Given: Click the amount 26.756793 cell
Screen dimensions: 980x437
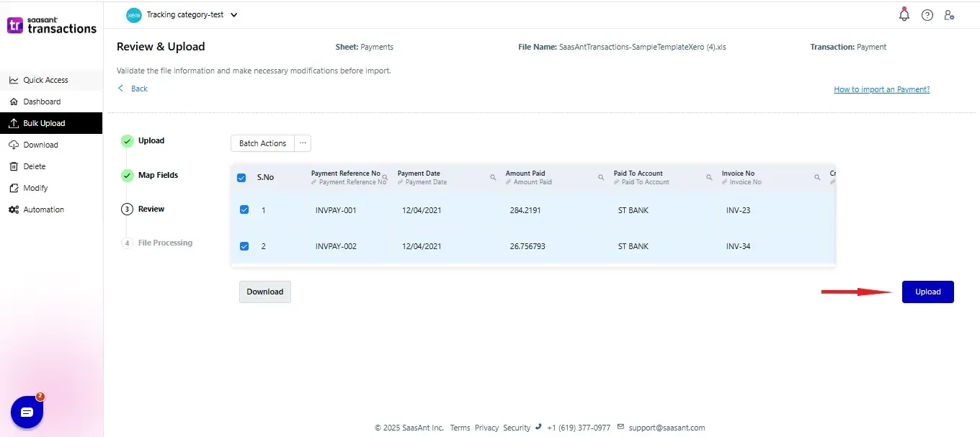Looking at the screenshot, I should (x=527, y=246).
